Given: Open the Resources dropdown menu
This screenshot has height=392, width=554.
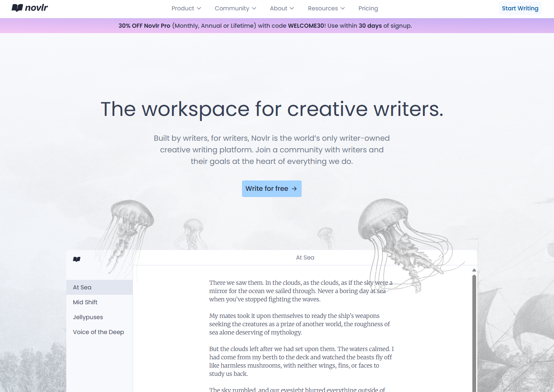Looking at the screenshot, I should pos(326,8).
